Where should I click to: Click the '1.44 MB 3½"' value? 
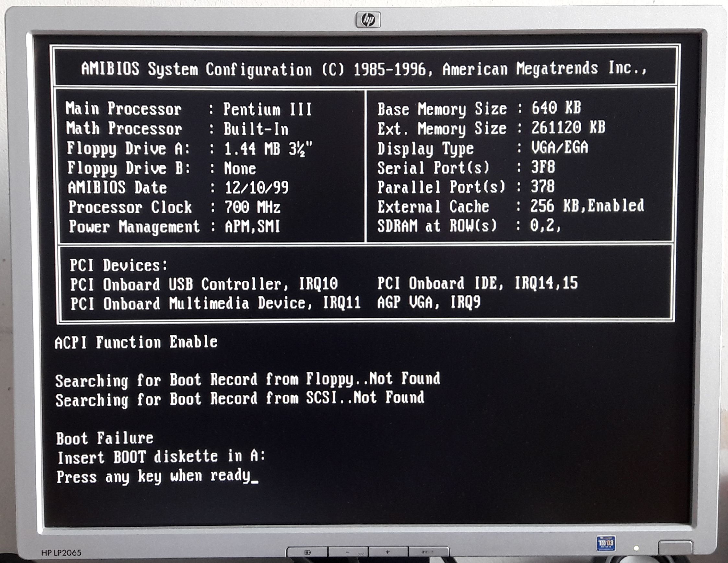[x=269, y=149]
